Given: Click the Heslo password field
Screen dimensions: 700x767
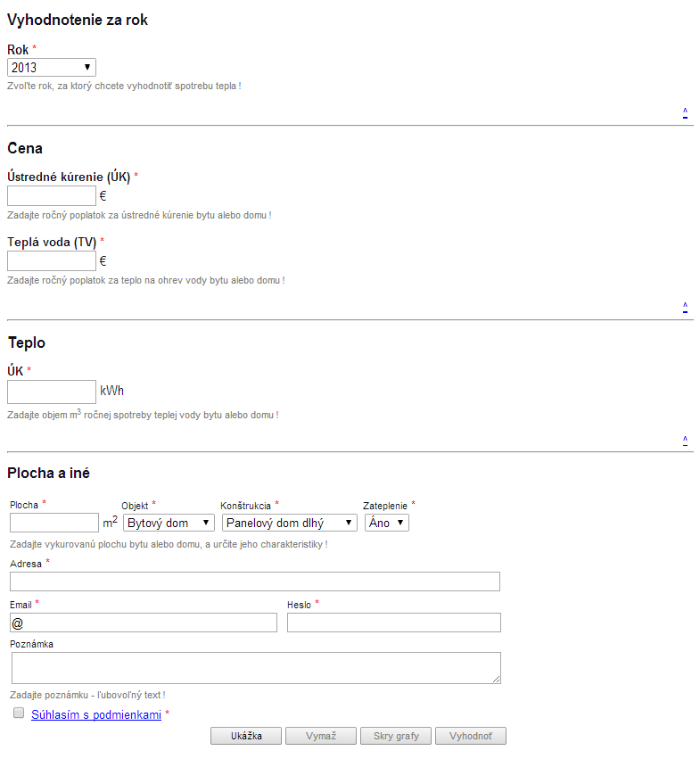Looking at the screenshot, I should click(394, 623).
